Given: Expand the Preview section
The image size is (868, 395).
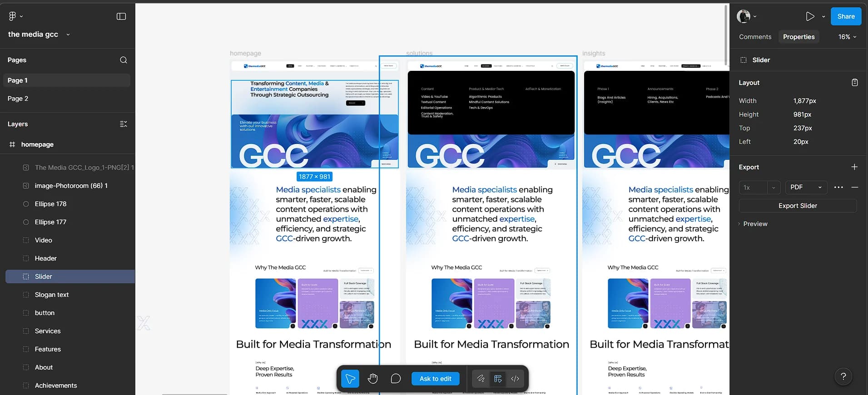Looking at the screenshot, I should coord(753,224).
